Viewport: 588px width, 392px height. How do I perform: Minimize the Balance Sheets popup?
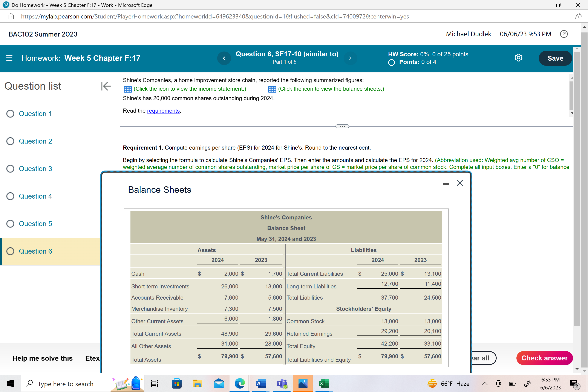pyautogui.click(x=446, y=184)
